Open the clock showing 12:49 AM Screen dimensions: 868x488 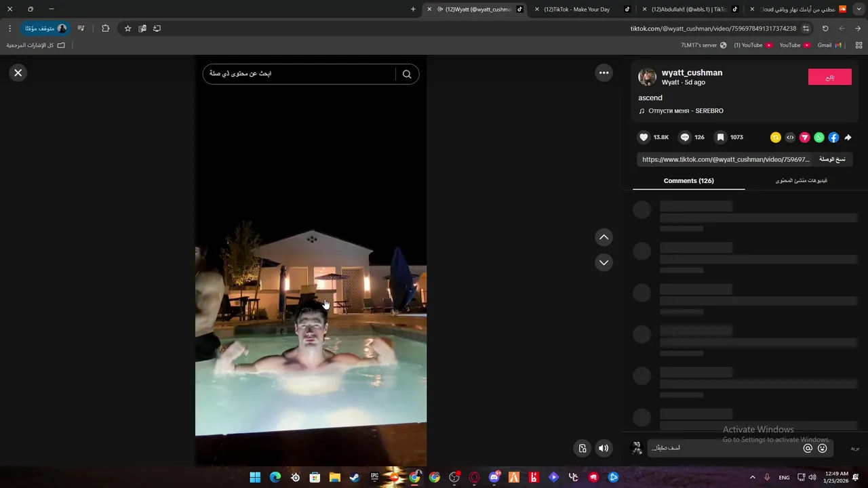click(835, 477)
